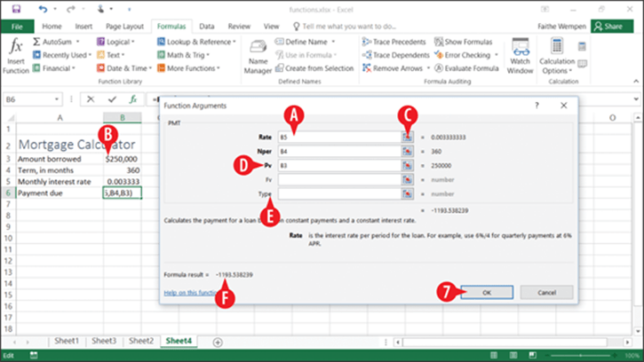Click the Nper range selector button
Viewport: 644px width, 362px height.
407,152
